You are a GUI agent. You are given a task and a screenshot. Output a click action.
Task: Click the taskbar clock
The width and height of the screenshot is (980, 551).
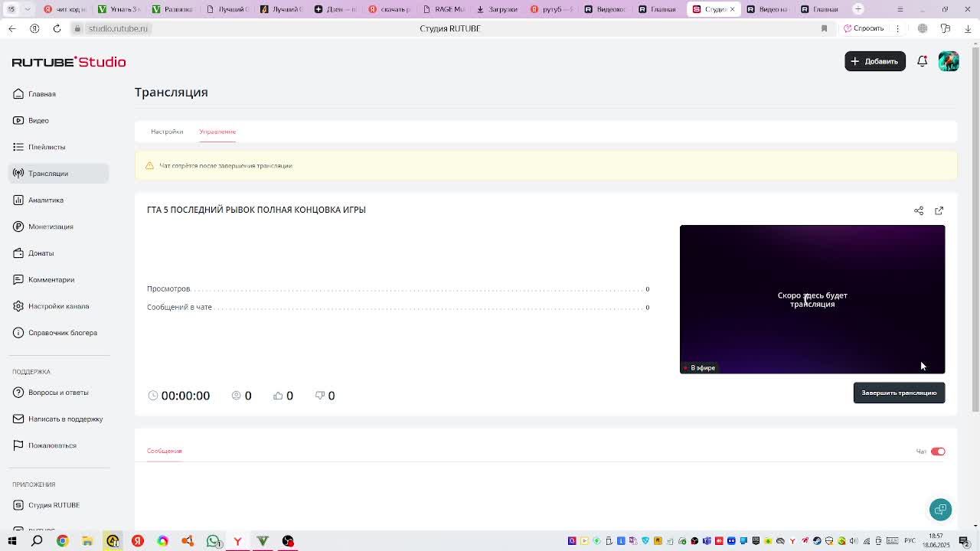(936, 541)
